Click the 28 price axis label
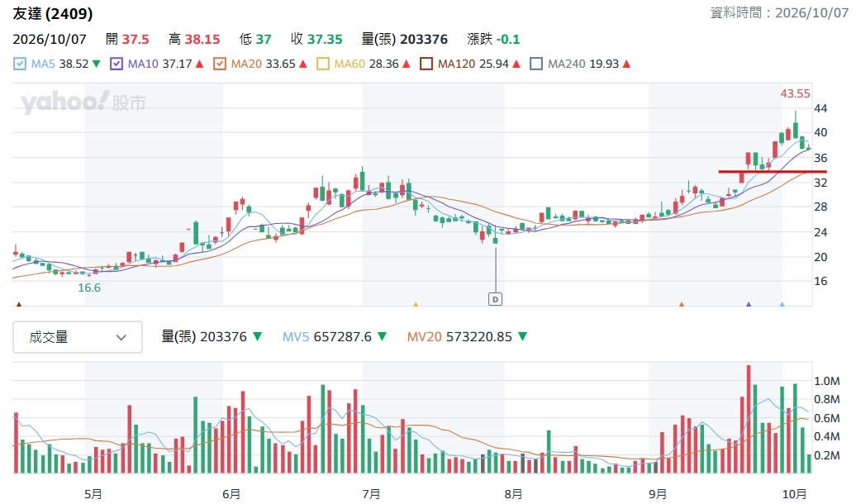This screenshot has width=856, height=504. click(820, 207)
